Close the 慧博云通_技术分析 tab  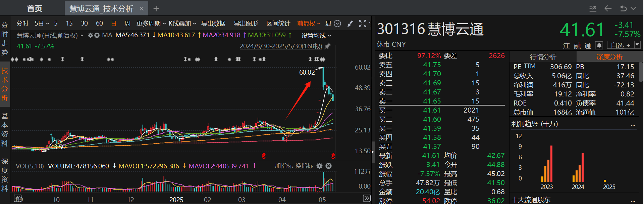(x=142, y=9)
